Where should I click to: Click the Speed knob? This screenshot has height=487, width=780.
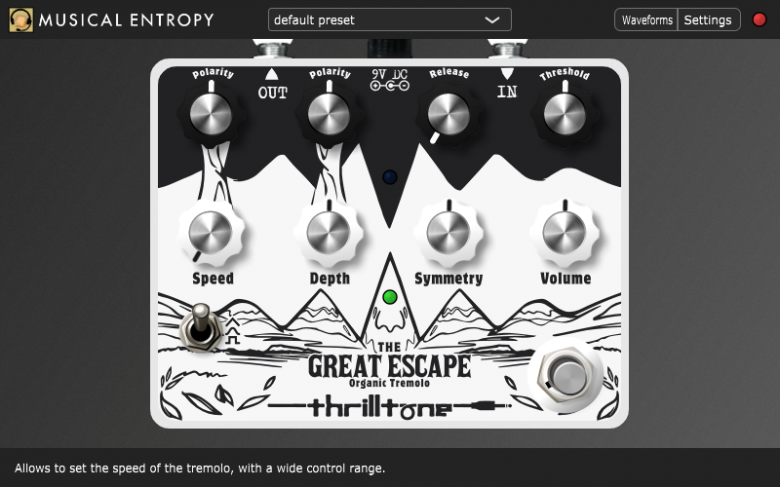tap(210, 232)
